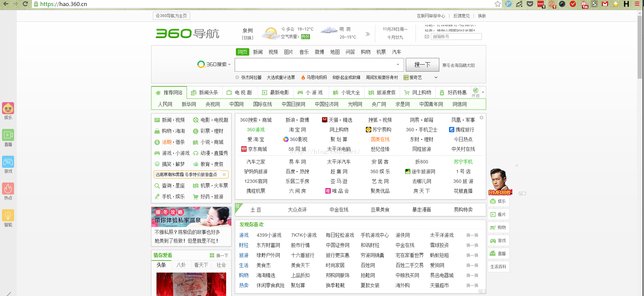Viewport: 644px width, 296px height.
Task: Click settings gear in site grid corner
Action: 481,118
